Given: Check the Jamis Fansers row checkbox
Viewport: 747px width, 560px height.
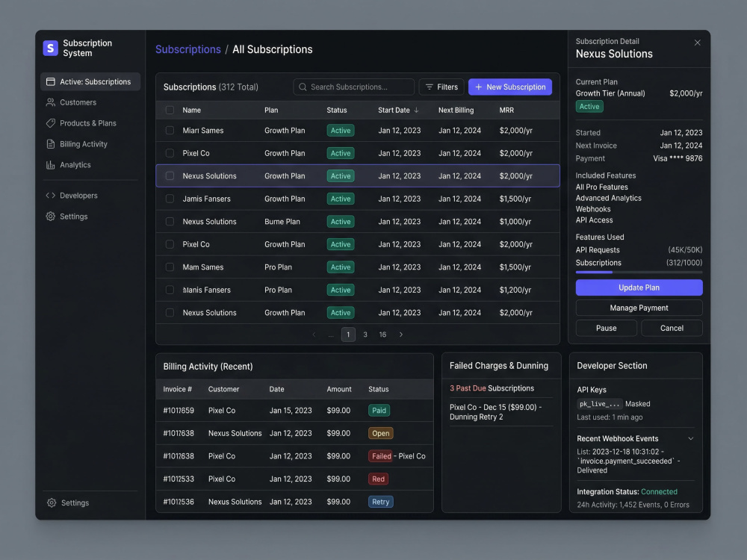Looking at the screenshot, I should click(x=170, y=199).
